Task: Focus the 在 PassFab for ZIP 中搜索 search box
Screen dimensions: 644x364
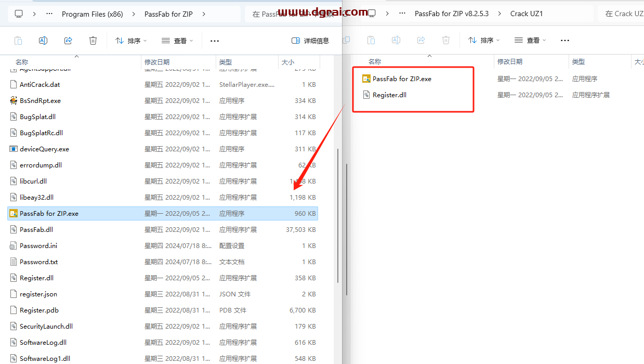Action: point(293,14)
